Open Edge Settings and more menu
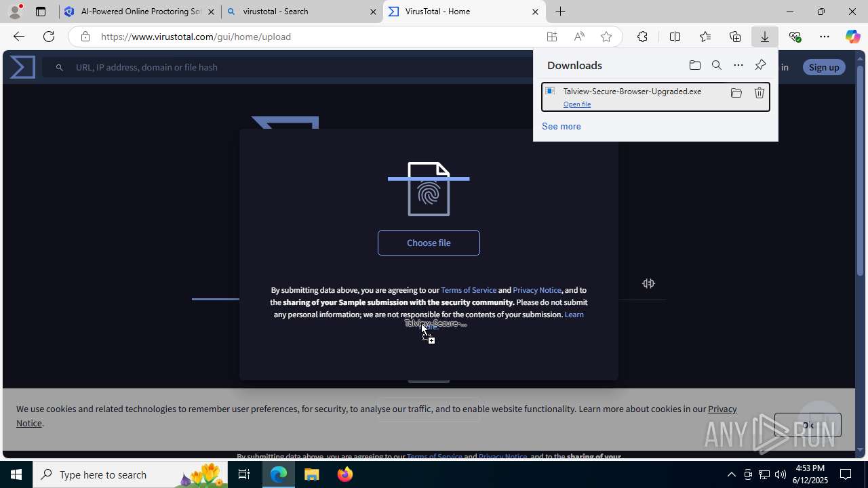Screen dimensions: 868x488 pyautogui.click(x=825, y=37)
